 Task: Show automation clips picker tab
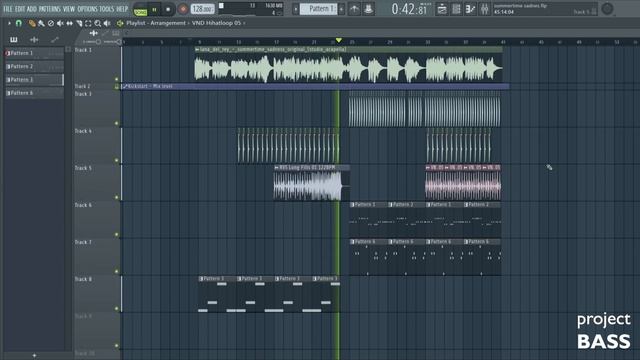click(54, 40)
